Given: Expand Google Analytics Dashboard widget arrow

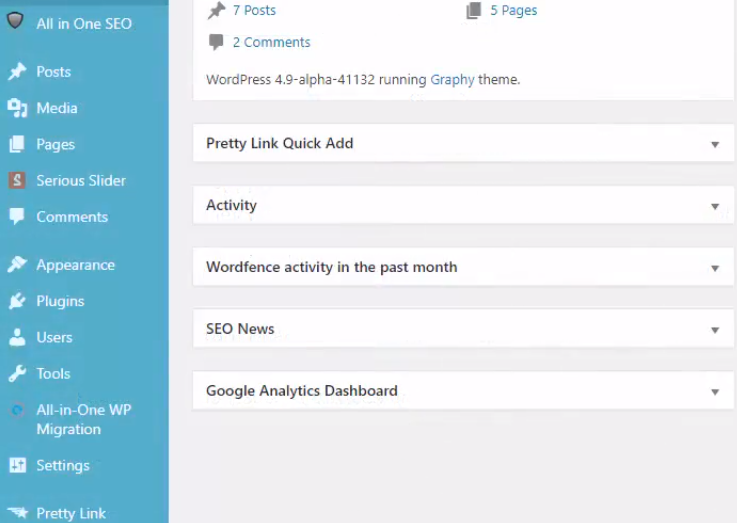Looking at the screenshot, I should [x=715, y=392].
